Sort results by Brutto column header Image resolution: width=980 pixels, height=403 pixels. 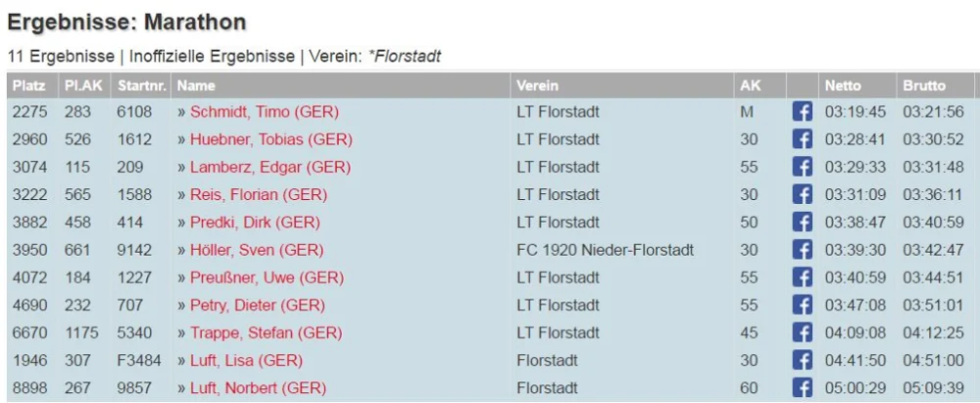click(x=924, y=85)
